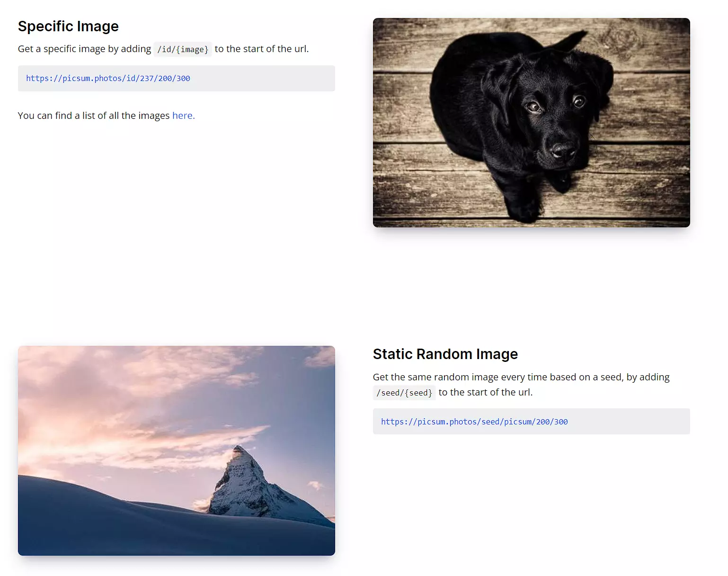Viewport: 728px width, 576px height.
Task: Open the picsum.photos/id/237/200/300 URL link
Action: click(x=108, y=79)
